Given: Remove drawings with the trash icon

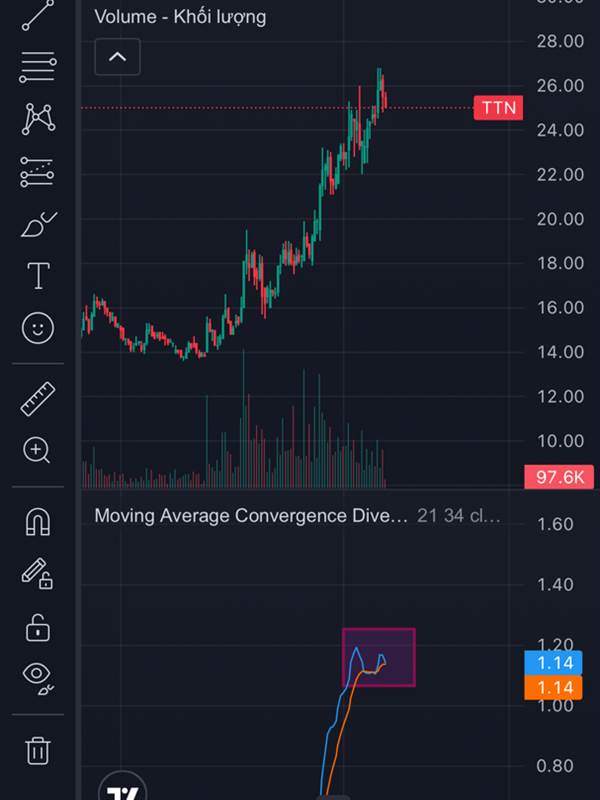Looking at the screenshot, I should click(x=38, y=750).
